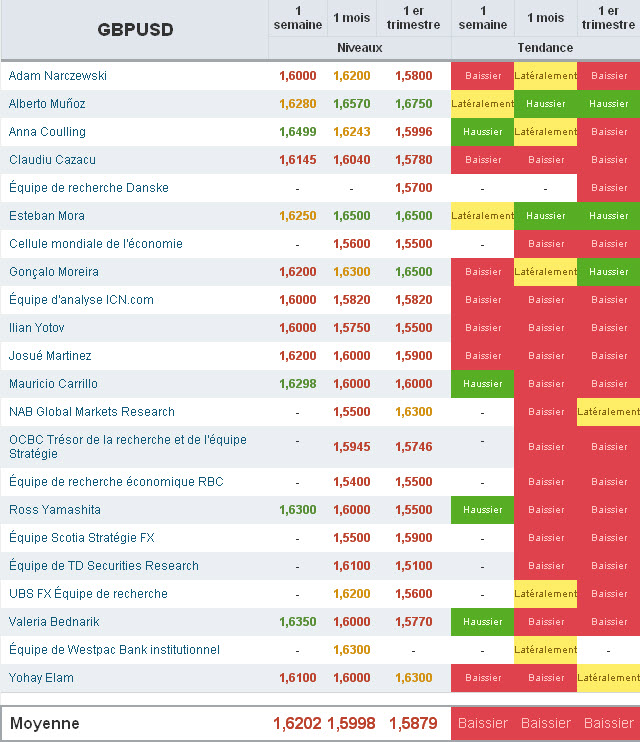Click OCBC's 1,5945 monthly level
The width and height of the screenshot is (640, 742).
point(352,447)
